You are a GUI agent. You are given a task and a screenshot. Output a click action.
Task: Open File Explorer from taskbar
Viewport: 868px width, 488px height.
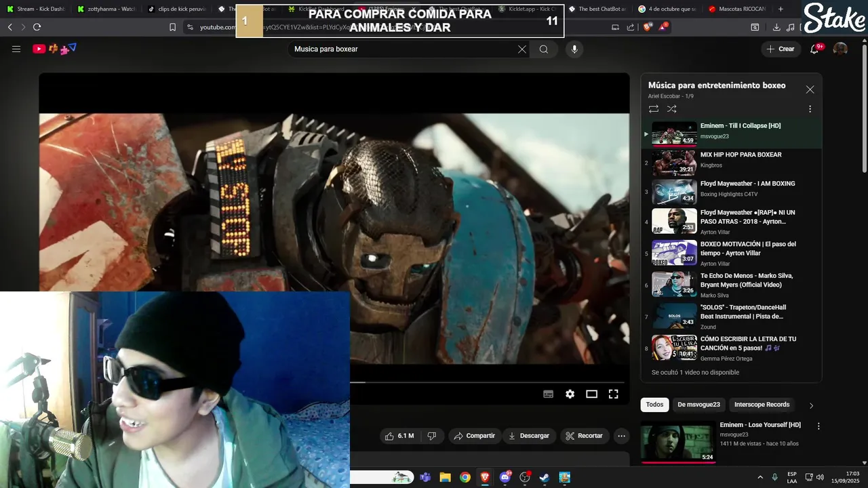446,477
